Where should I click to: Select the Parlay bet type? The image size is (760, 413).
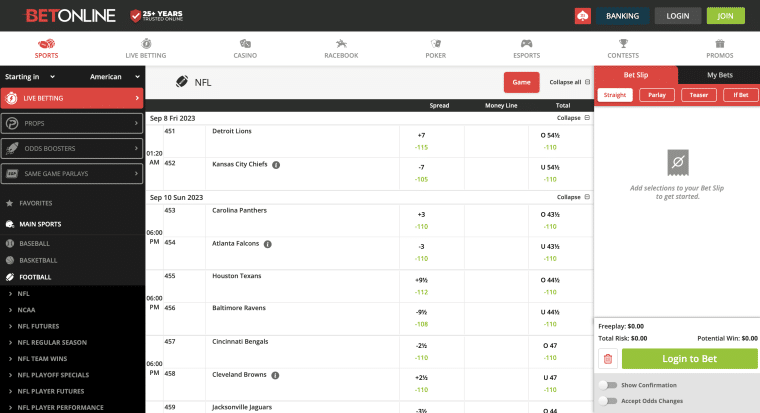(x=657, y=95)
